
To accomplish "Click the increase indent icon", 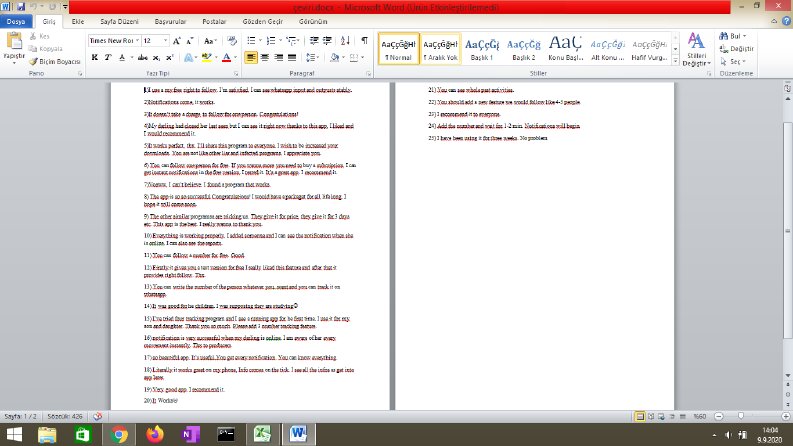I will point(327,41).
